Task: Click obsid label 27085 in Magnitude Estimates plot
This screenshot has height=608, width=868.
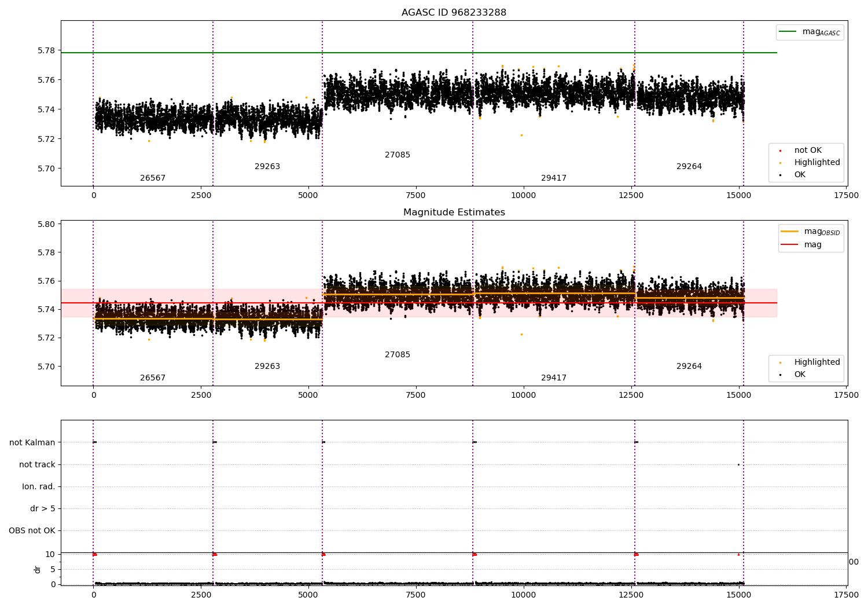Action: click(398, 355)
